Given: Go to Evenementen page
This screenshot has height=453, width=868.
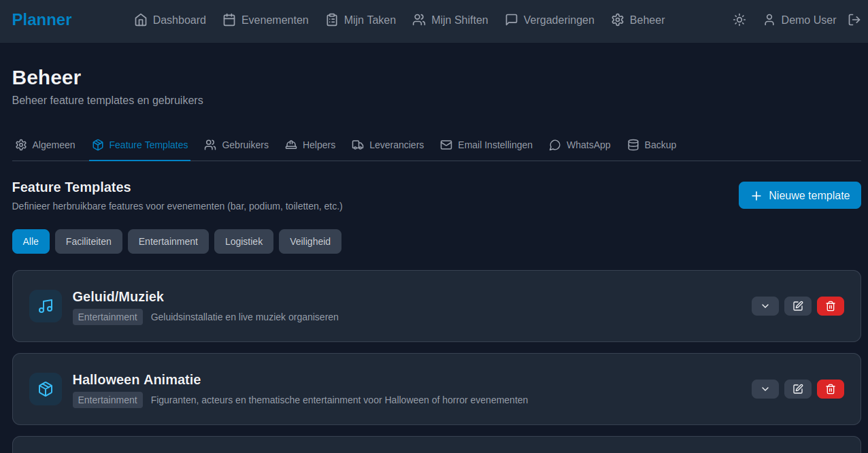Looking at the screenshot, I should click(266, 20).
